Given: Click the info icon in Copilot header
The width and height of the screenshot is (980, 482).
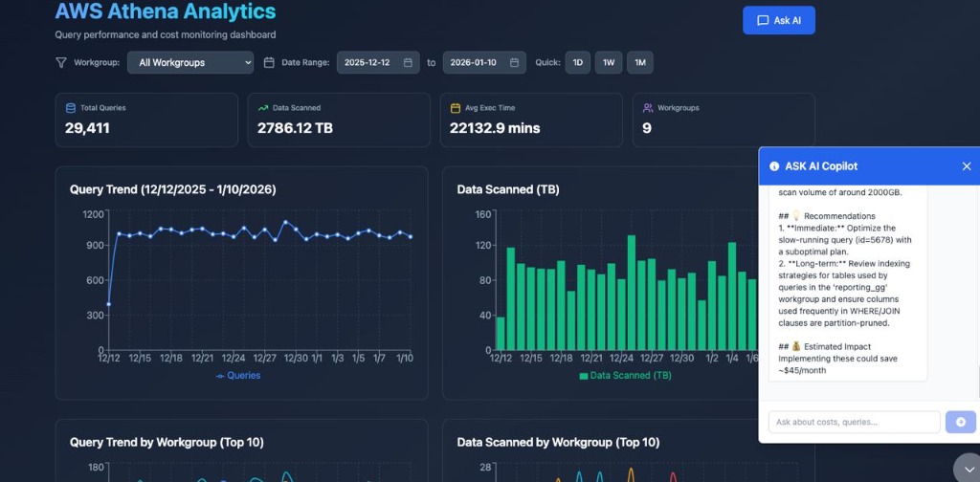Looking at the screenshot, I should pos(774,166).
